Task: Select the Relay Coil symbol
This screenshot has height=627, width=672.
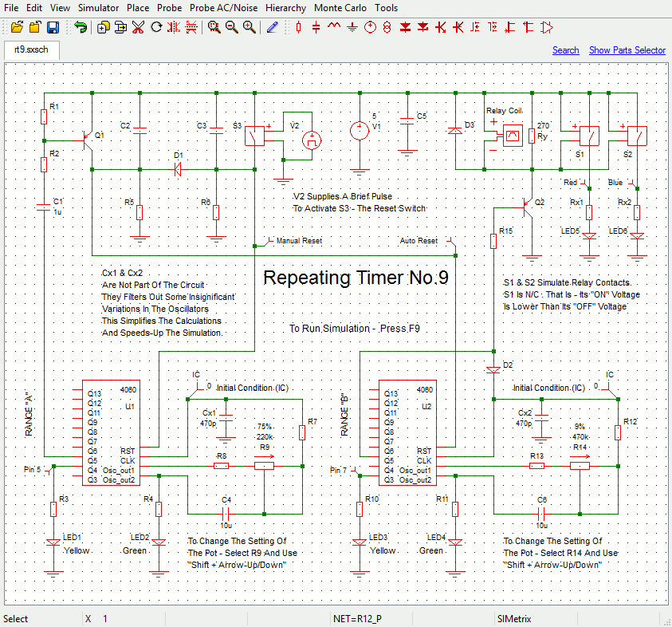Action: click(513, 136)
